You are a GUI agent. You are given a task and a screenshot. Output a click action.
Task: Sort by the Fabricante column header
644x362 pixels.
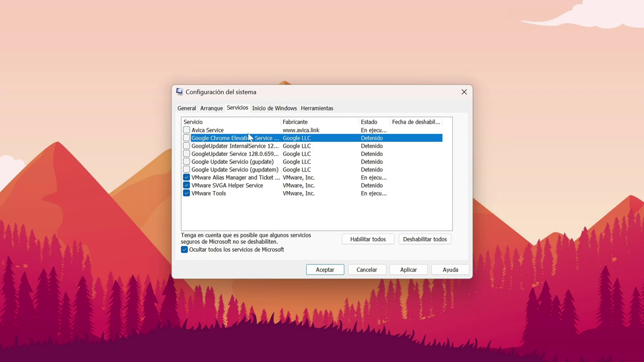point(319,122)
